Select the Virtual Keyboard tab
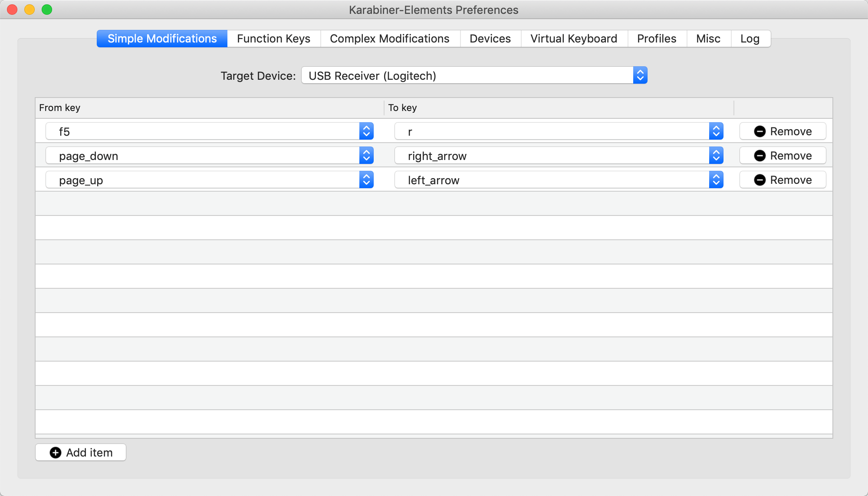This screenshot has height=496, width=868. pos(573,39)
